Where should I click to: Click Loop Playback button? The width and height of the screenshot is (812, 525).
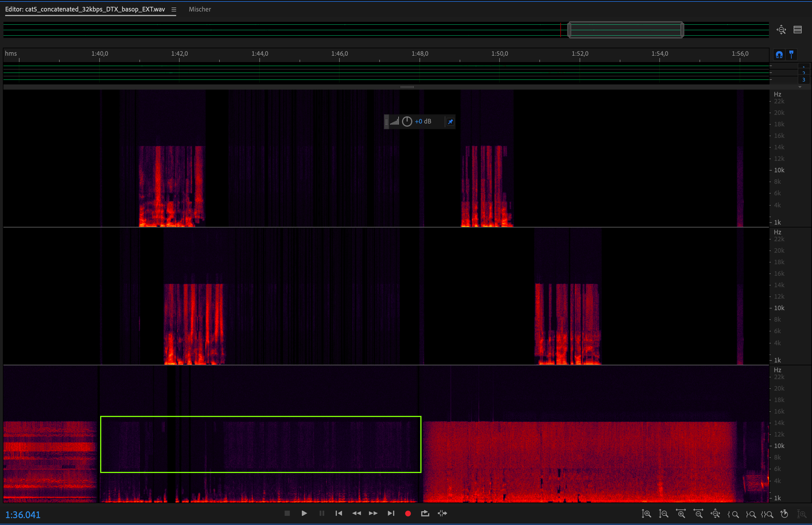(x=425, y=514)
